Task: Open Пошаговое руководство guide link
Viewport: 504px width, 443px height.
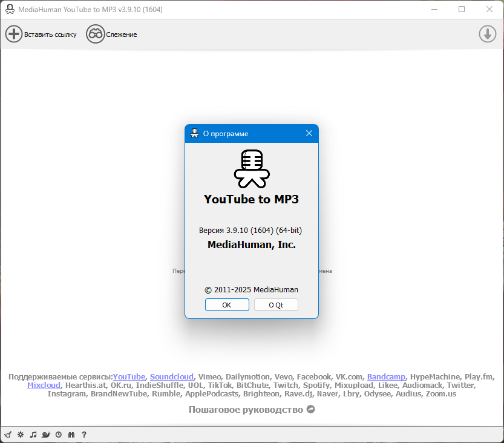Action: click(246, 410)
